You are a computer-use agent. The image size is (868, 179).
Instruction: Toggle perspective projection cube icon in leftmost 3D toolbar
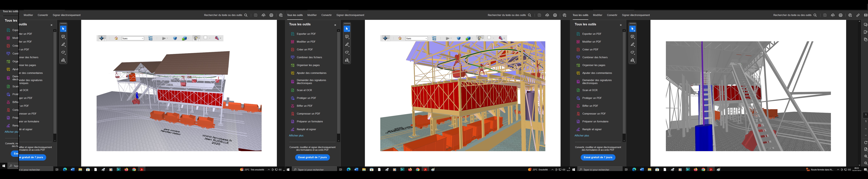point(175,38)
